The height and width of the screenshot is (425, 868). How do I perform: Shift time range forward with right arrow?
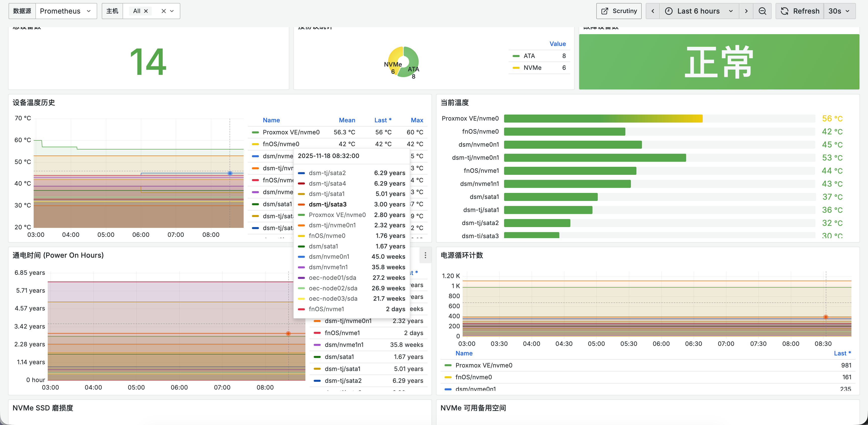pos(746,11)
